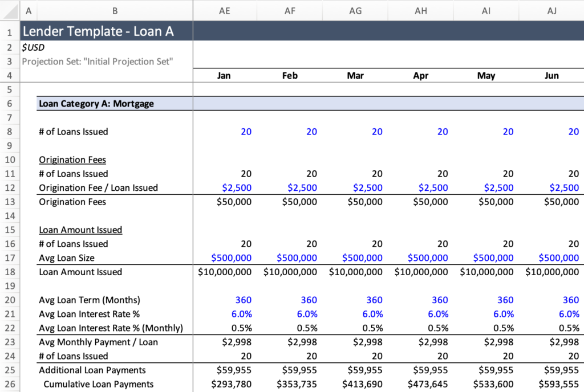Select row 18 by its row number
The height and width of the screenshot is (392, 584).
(x=10, y=272)
